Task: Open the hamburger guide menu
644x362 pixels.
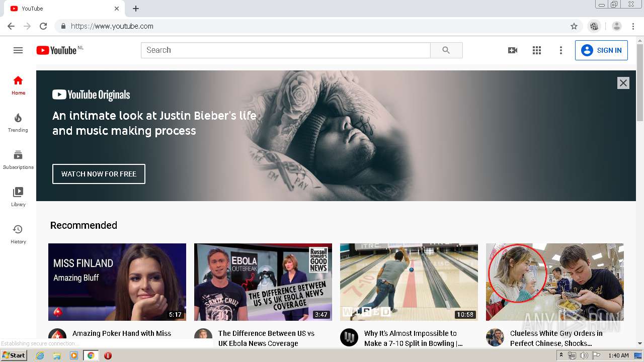Action: tap(18, 50)
